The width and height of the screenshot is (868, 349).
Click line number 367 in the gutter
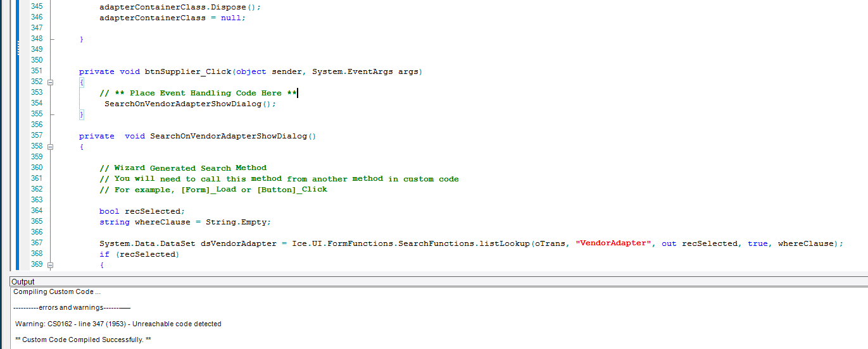37,243
